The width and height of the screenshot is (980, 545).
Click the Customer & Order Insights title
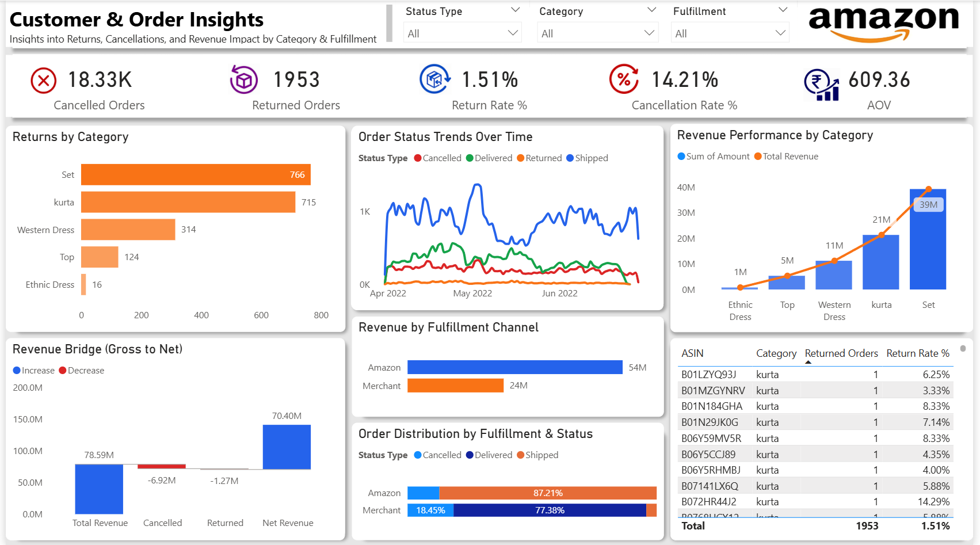coord(136,20)
